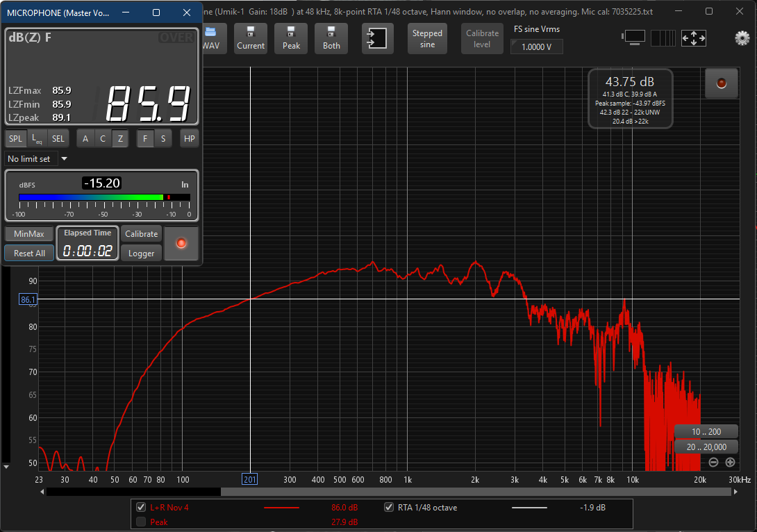Screen dimensions: 757x532
Task: Click the 86.0 dB legend value
Action: coord(344,508)
